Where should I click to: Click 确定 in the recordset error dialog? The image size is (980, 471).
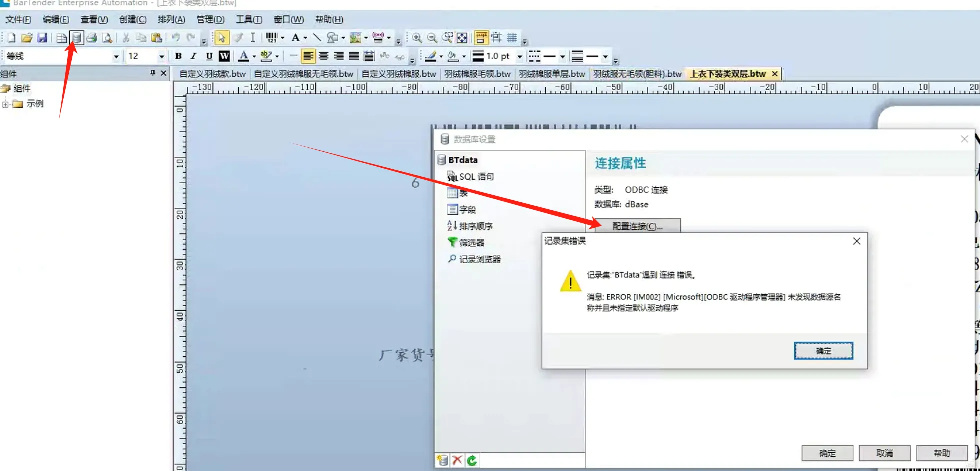coord(823,351)
